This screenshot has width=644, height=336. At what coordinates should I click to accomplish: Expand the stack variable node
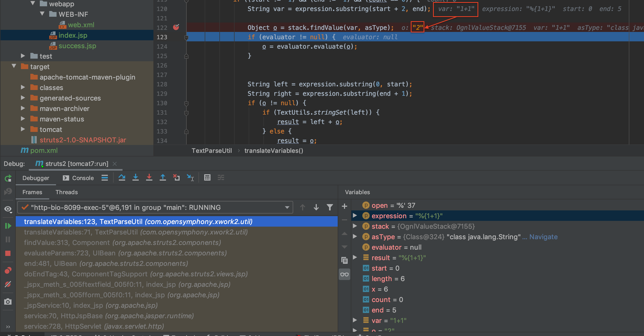(x=355, y=226)
